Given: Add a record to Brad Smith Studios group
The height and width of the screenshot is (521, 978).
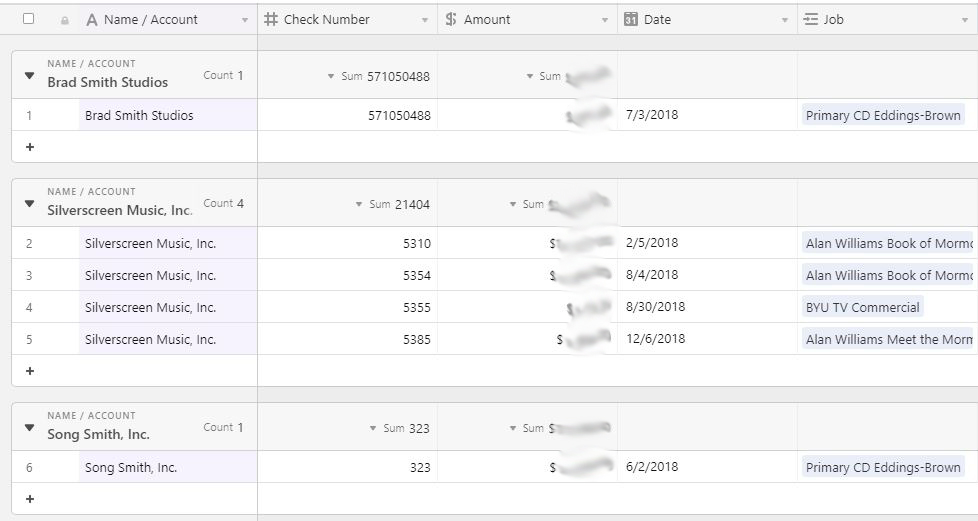Looking at the screenshot, I should pyautogui.click(x=29, y=147).
